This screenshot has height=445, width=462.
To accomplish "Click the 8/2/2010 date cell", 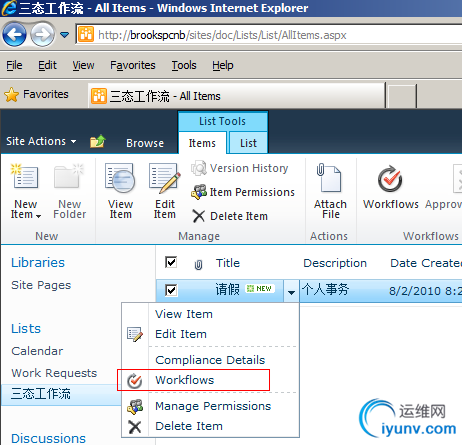I will pyautogui.click(x=425, y=291).
